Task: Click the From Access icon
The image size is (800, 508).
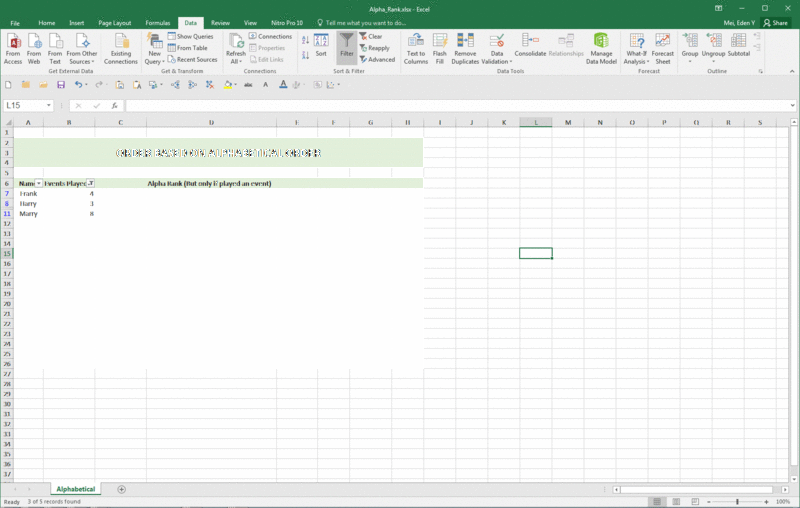Action: click(13, 49)
